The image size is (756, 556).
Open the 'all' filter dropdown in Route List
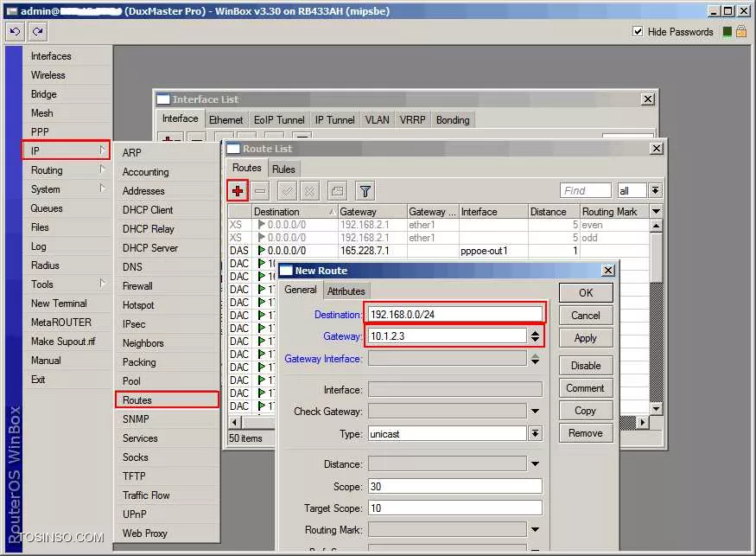tap(655, 190)
